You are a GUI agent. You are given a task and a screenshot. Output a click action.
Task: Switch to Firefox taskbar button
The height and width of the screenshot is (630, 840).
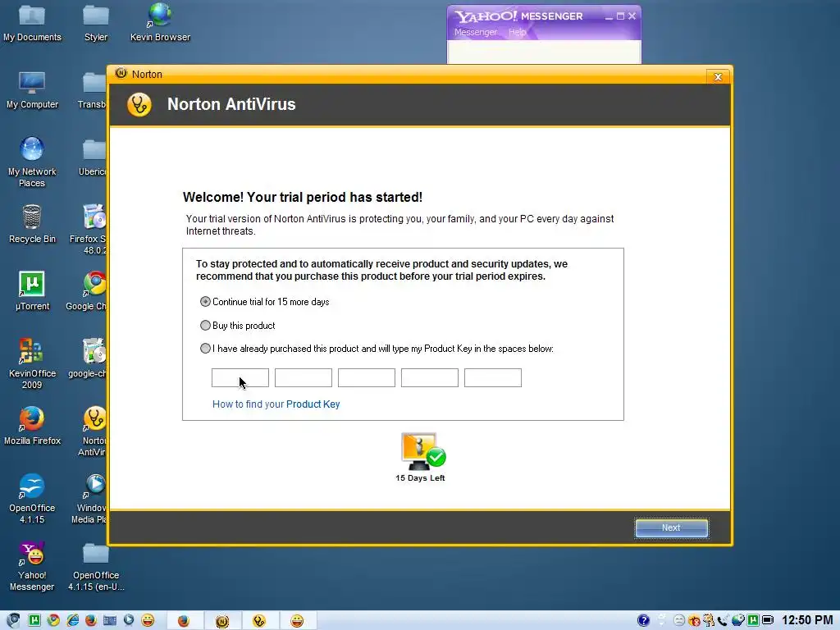(185, 620)
